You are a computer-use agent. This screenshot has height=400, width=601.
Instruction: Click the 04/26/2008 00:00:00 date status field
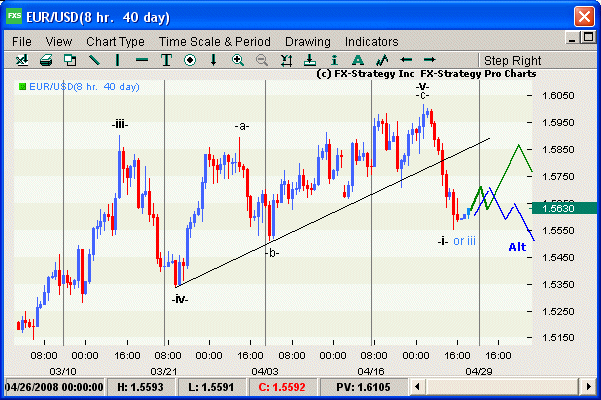pyautogui.click(x=54, y=387)
